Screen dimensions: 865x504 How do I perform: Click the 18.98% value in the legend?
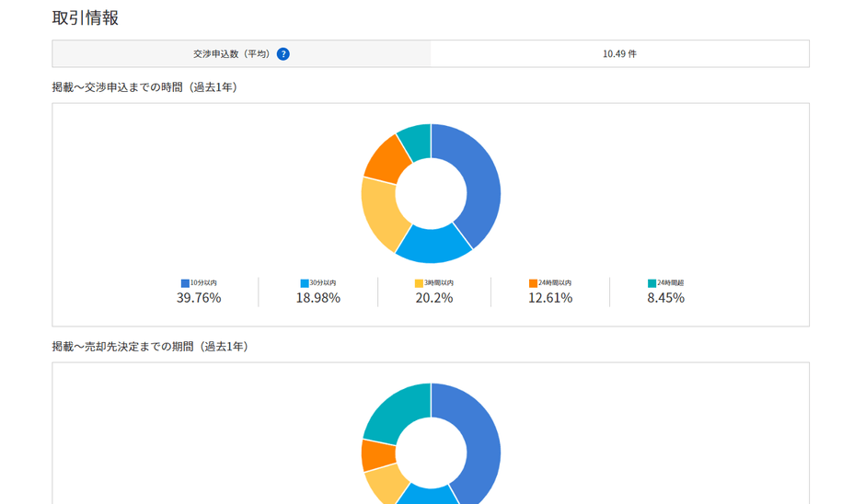click(x=318, y=298)
